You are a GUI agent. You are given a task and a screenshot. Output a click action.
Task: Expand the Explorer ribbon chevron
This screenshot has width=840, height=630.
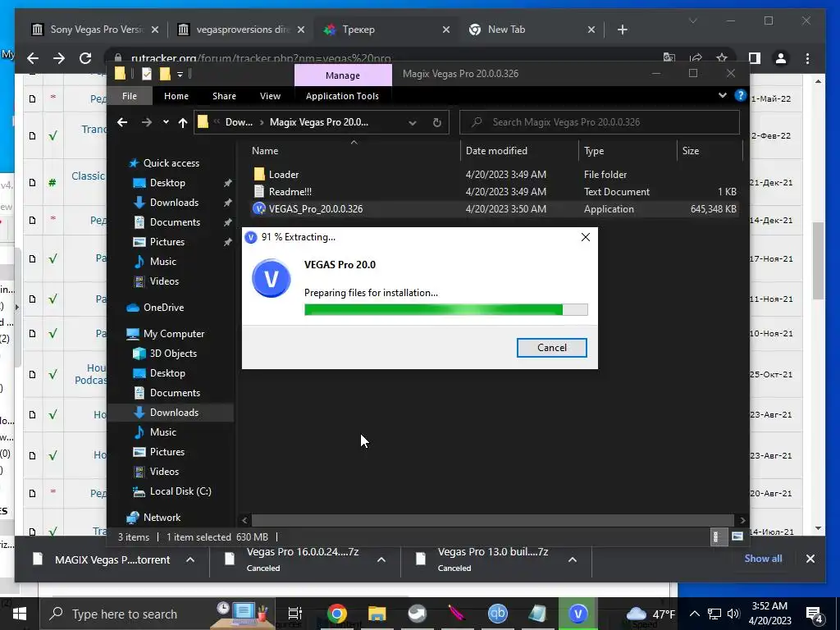[723, 95]
